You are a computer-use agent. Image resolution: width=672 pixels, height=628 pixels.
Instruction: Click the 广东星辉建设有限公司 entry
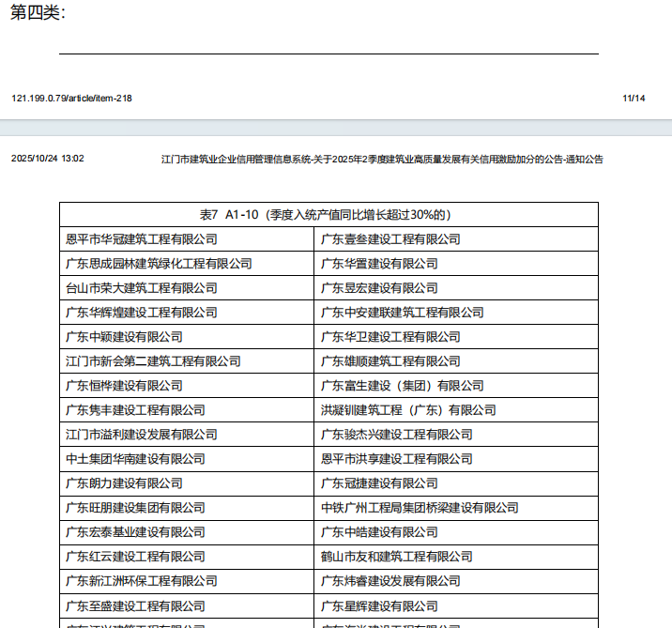[x=379, y=605]
